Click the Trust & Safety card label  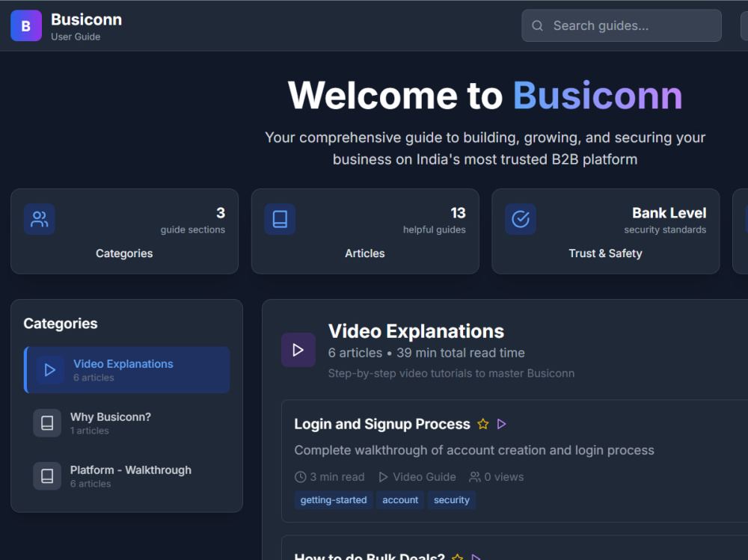pyautogui.click(x=605, y=253)
